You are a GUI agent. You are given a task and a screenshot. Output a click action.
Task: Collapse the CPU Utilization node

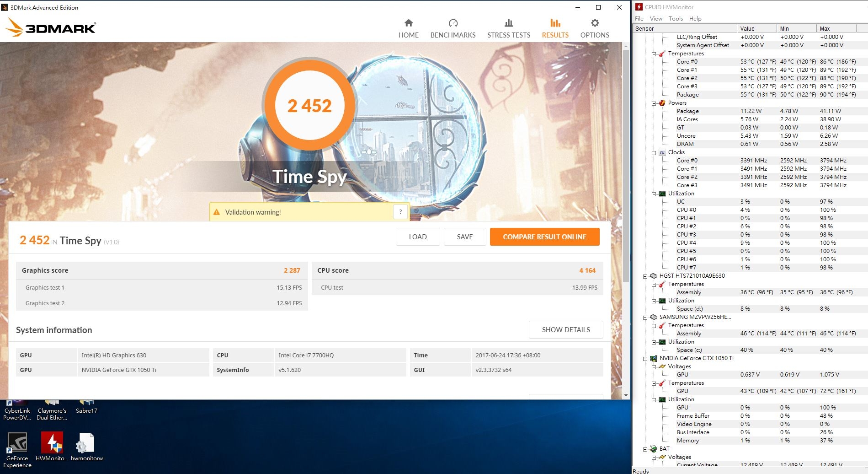coord(654,194)
